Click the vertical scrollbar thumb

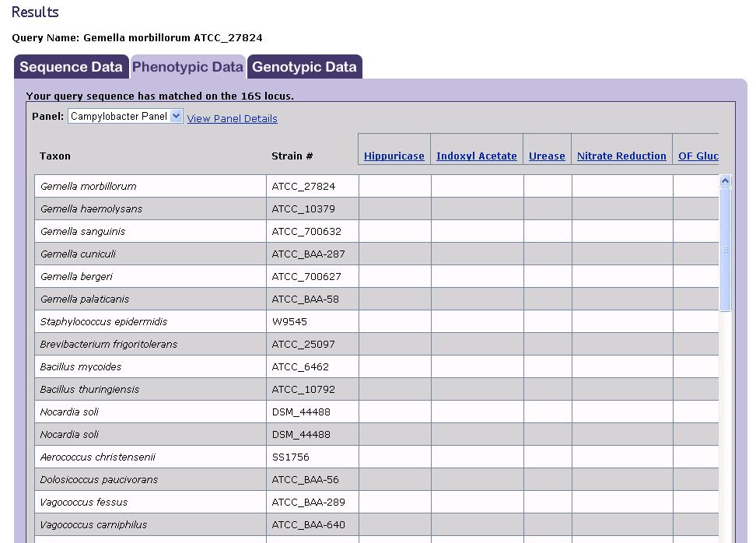tap(725, 250)
